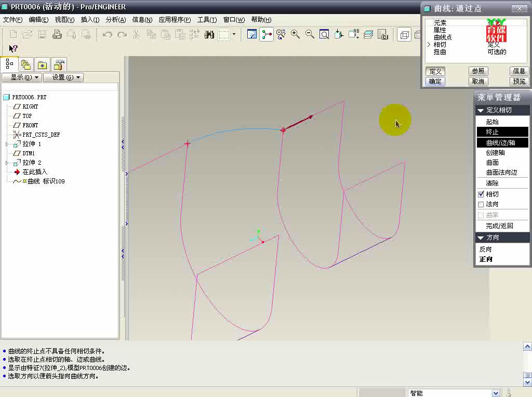Viewport: 532px width, 397px height.
Task: Click the Open folder icon
Action: 28,34
